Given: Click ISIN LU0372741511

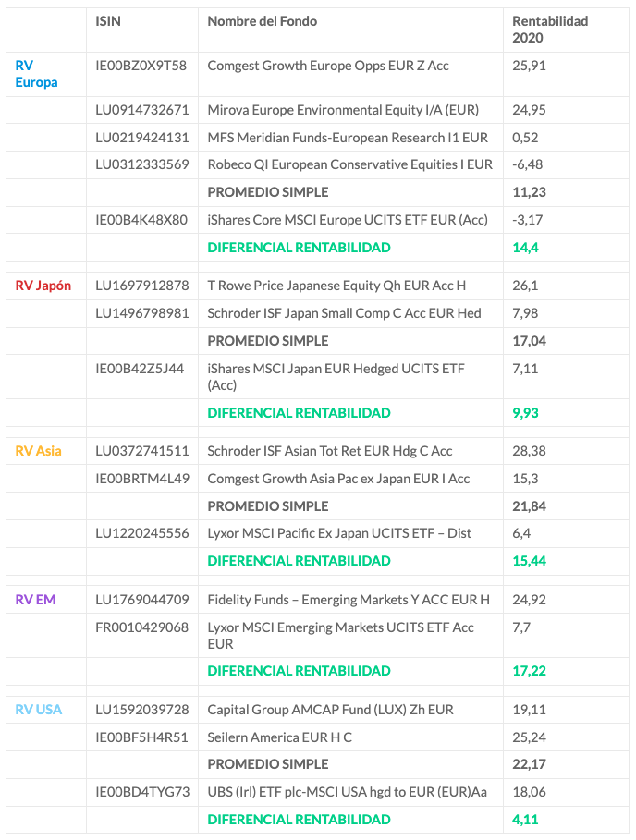Looking at the screenshot, I should coord(142,451).
